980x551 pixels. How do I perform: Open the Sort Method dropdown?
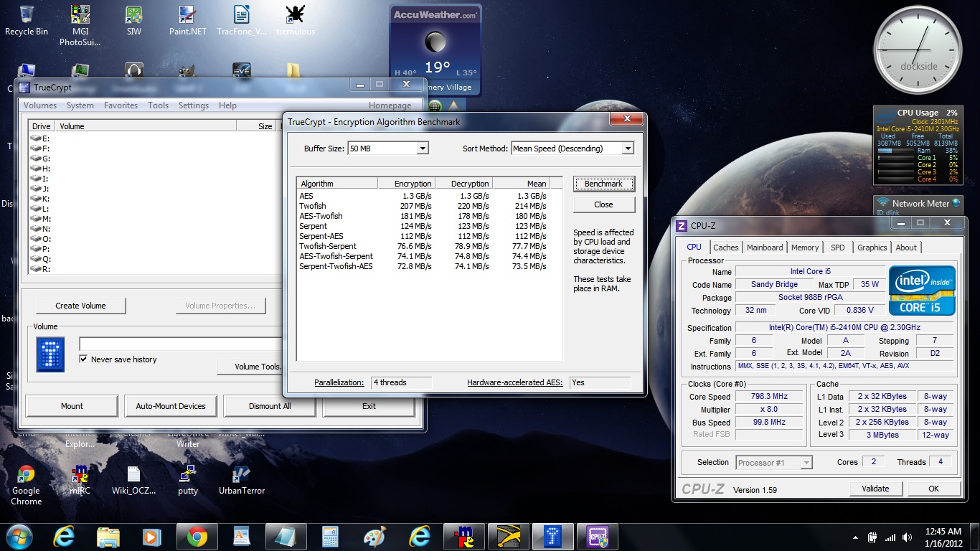pyautogui.click(x=628, y=149)
